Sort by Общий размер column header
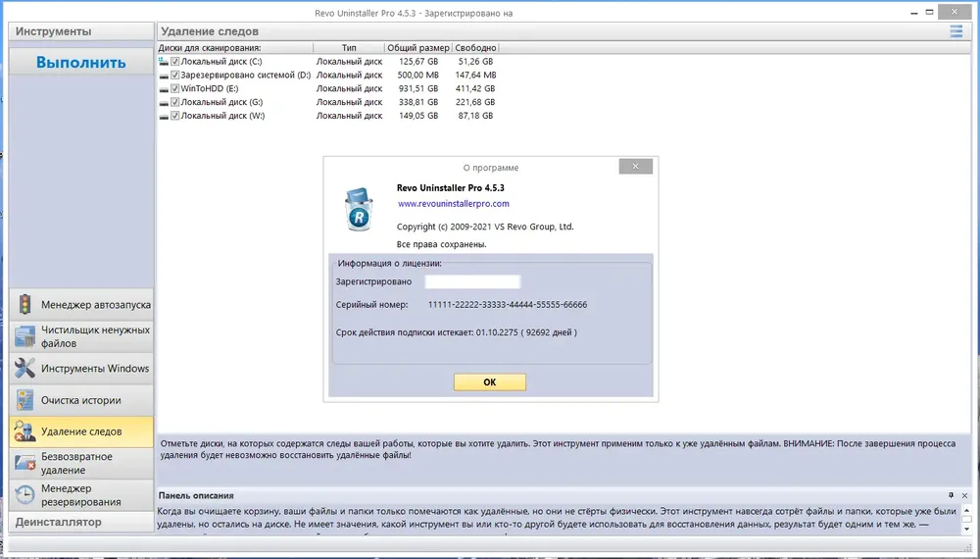 point(418,47)
